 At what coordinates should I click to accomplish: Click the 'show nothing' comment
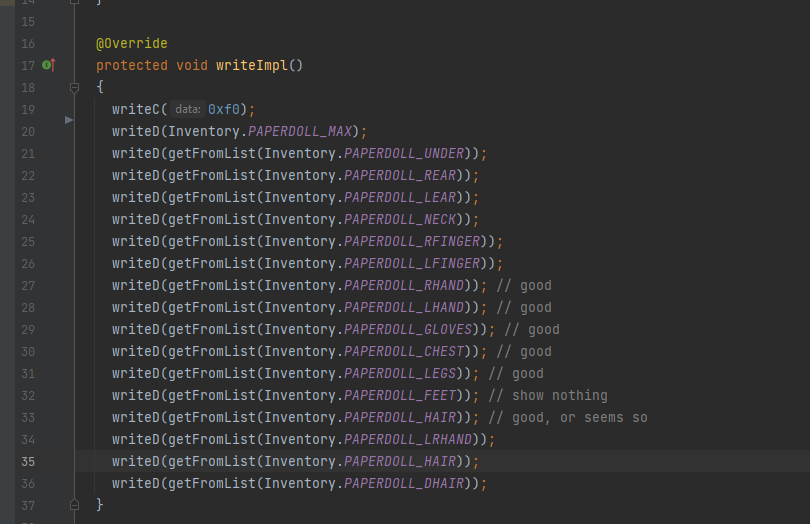(548, 395)
